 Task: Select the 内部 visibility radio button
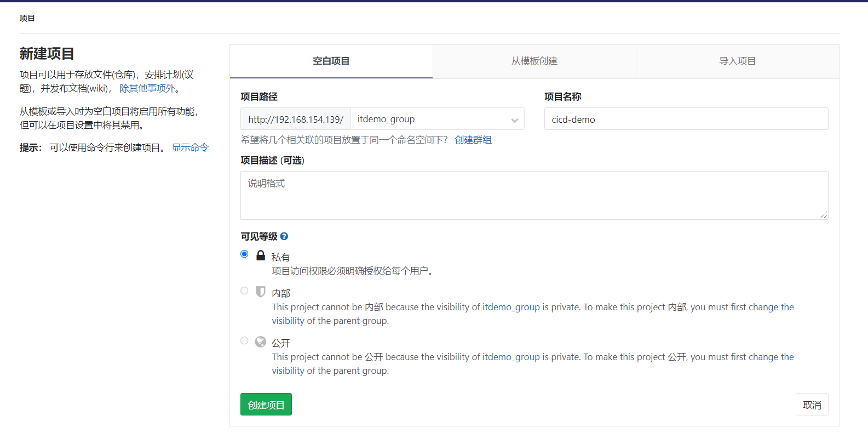pos(244,291)
